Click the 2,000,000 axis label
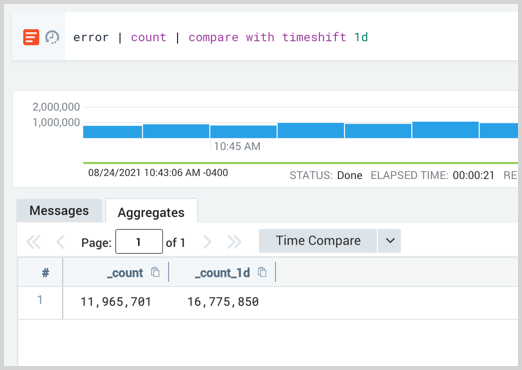 coord(56,107)
